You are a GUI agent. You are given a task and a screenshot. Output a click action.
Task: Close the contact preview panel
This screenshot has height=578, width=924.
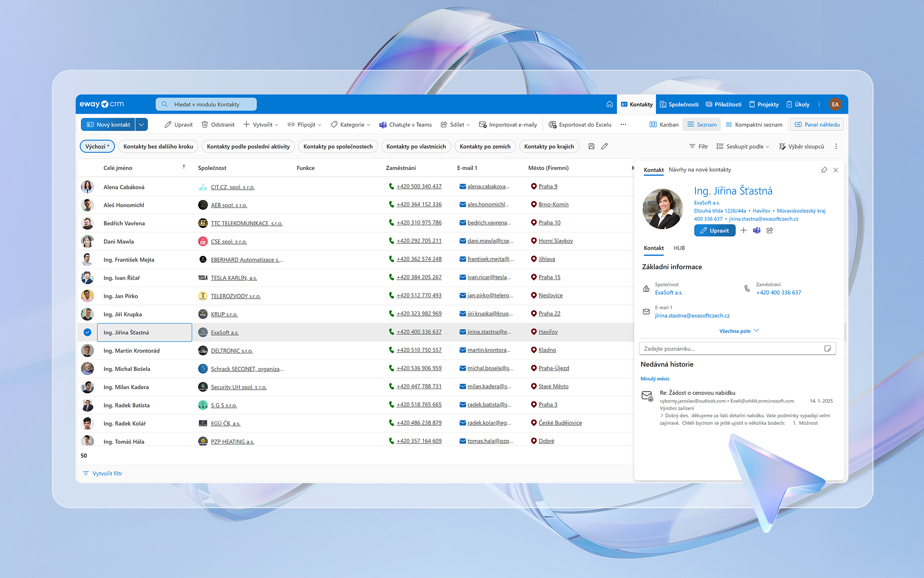[x=835, y=170]
